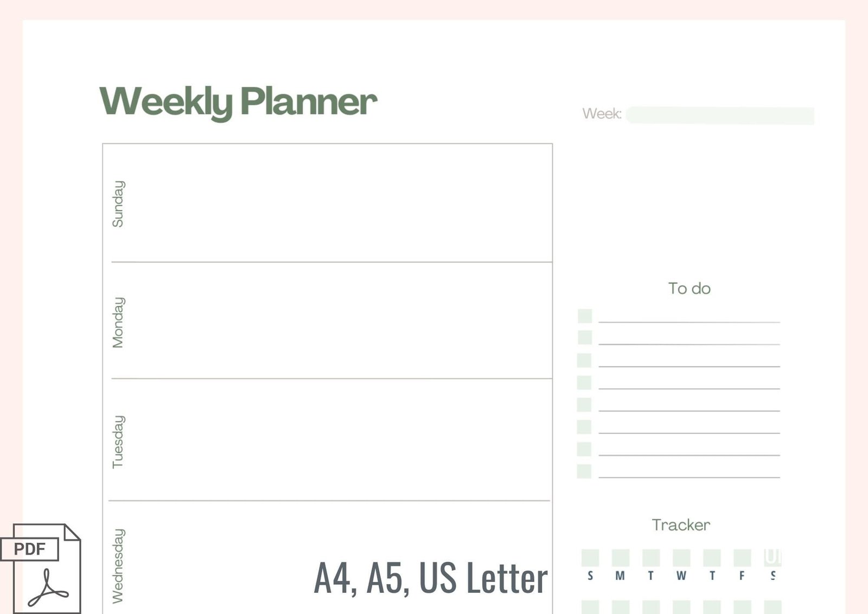The height and width of the screenshot is (614, 868).
Task: Click the Tracker heading
Action: [681, 525]
